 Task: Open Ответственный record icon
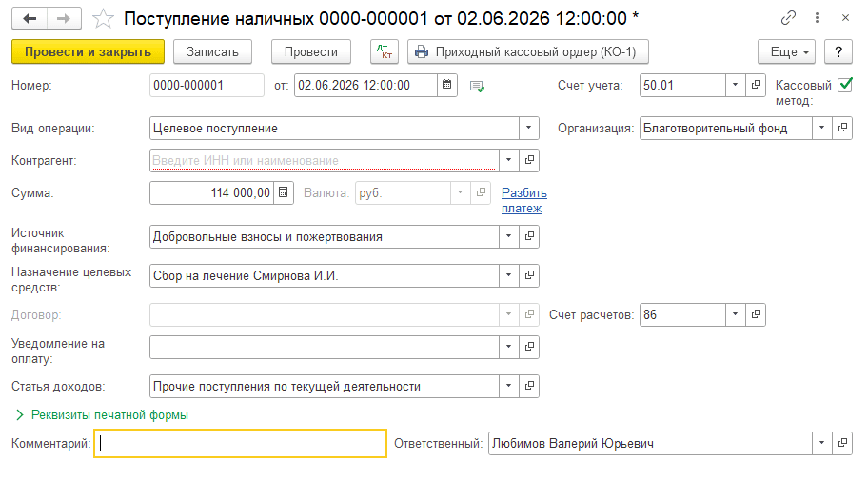point(842,443)
